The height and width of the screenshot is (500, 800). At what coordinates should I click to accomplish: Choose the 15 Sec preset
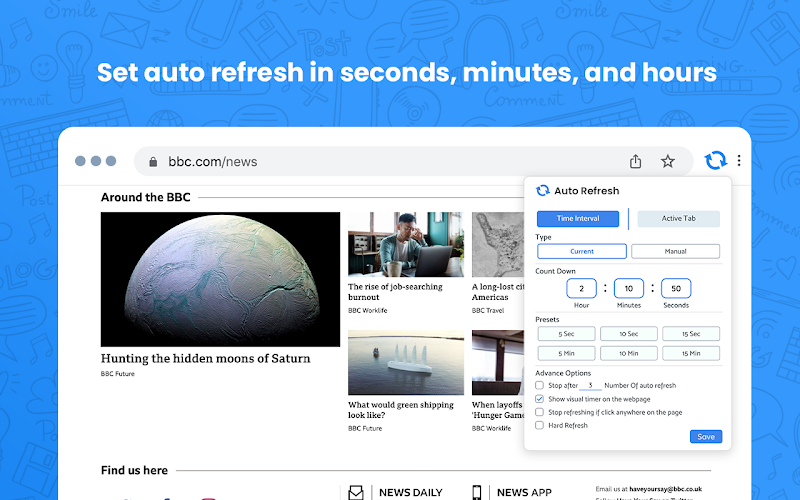tap(691, 334)
